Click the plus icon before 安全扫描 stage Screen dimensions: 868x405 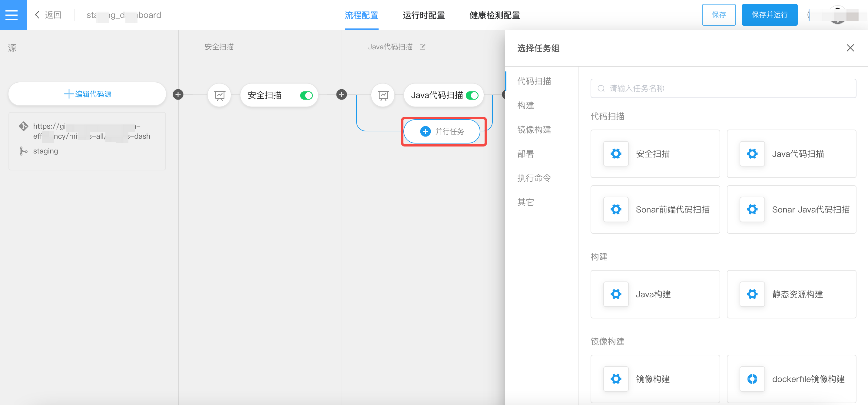pos(178,95)
